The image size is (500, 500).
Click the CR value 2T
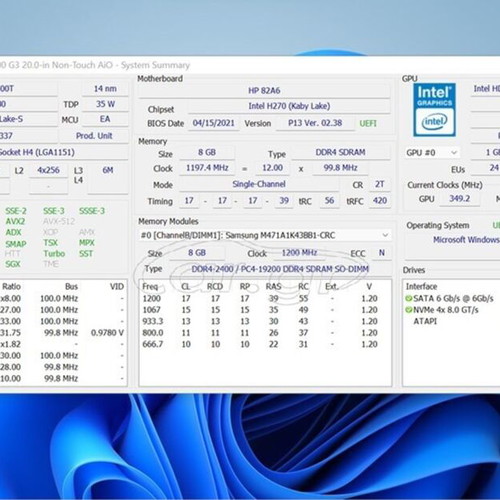click(x=380, y=184)
